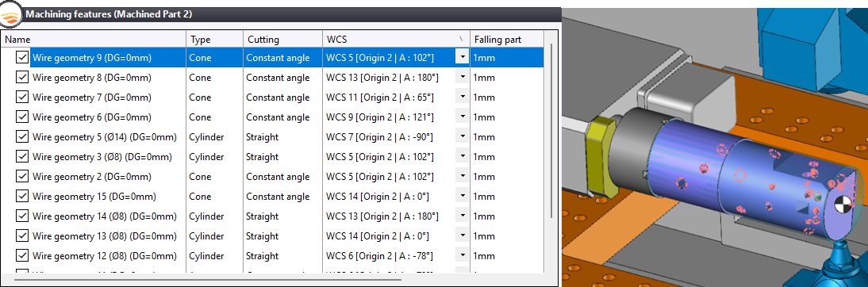Screen dimensions: 868x287
Task: Toggle the Wire geometry 5 (Ø14) checkbox
Action: (x=22, y=136)
